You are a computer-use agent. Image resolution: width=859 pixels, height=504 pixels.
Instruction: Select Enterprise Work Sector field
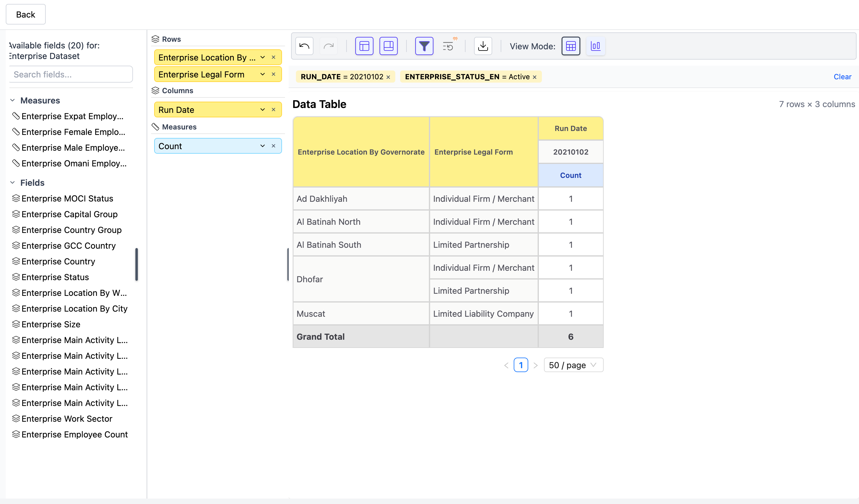(67, 418)
